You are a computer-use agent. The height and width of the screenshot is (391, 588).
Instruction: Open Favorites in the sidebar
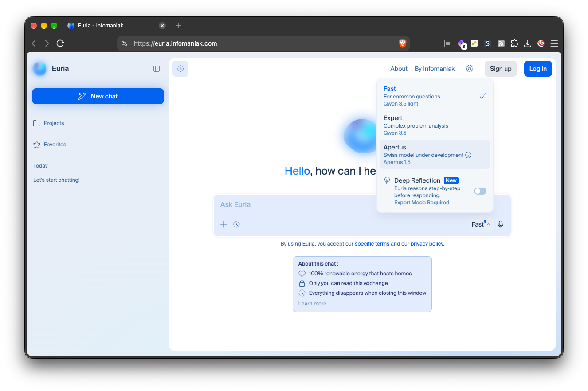50,145
